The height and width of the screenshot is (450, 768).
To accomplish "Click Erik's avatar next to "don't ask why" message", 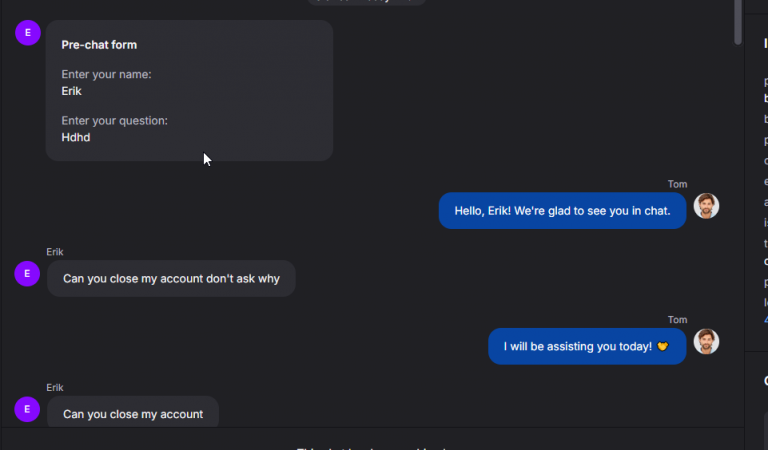I will tap(27, 274).
